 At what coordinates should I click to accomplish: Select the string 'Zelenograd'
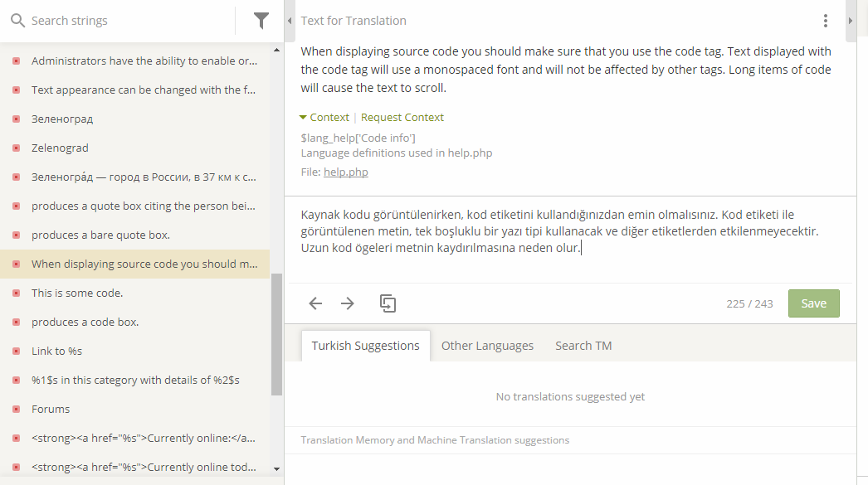click(x=135, y=148)
